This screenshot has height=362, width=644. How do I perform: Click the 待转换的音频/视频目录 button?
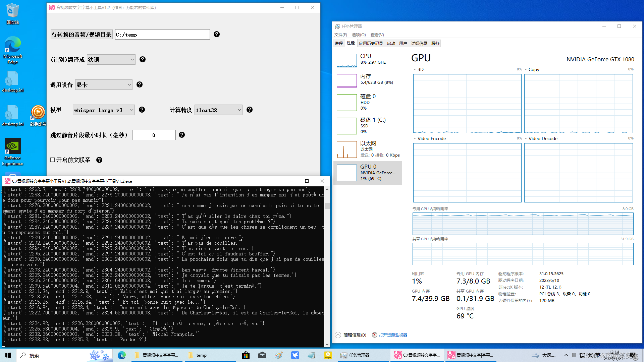point(82,35)
